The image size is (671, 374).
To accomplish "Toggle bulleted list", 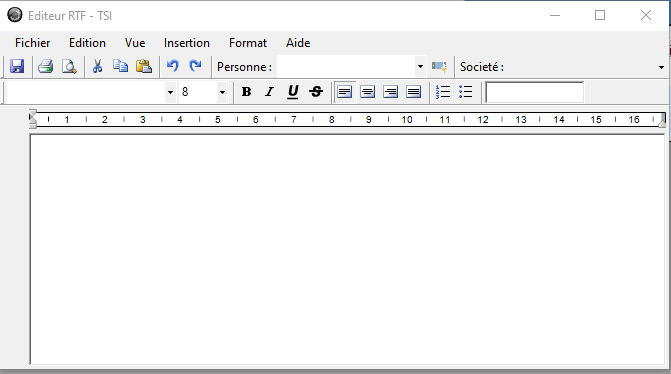I will (x=466, y=92).
